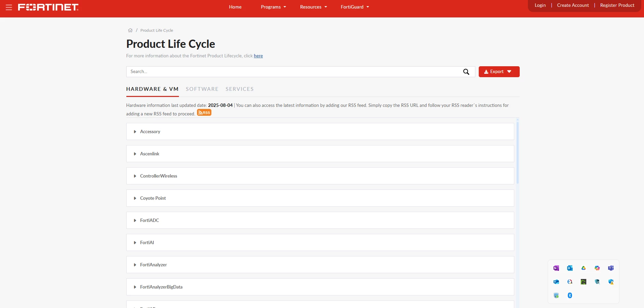Open Microsoft Copilot tray icon
This screenshot has height=308, width=644.
click(x=597, y=268)
